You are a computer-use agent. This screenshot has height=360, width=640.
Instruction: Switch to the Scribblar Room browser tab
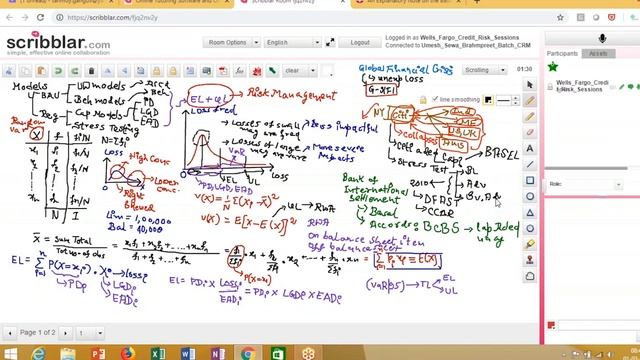point(291,2)
